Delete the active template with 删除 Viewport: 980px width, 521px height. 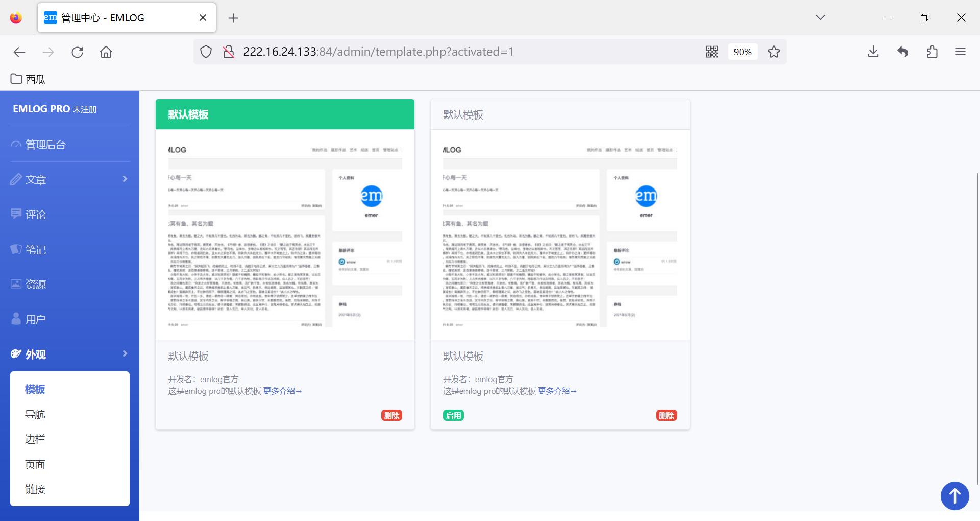tap(391, 415)
